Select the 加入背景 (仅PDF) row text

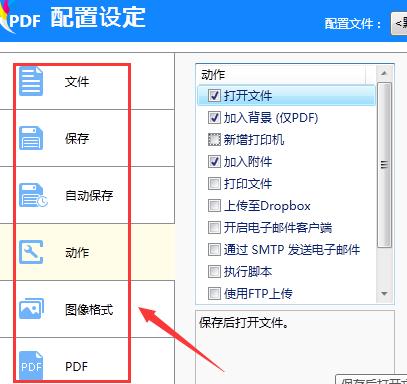tap(271, 118)
